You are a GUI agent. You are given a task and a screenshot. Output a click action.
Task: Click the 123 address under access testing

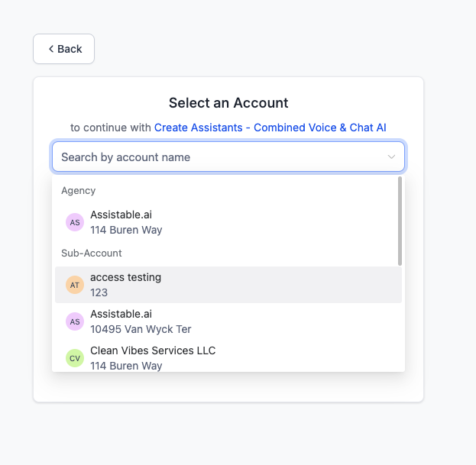click(x=99, y=292)
